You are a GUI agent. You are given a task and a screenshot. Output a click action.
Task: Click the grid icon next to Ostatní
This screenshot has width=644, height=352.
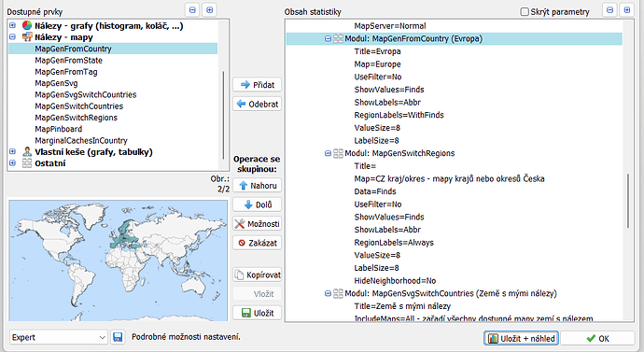point(27,163)
